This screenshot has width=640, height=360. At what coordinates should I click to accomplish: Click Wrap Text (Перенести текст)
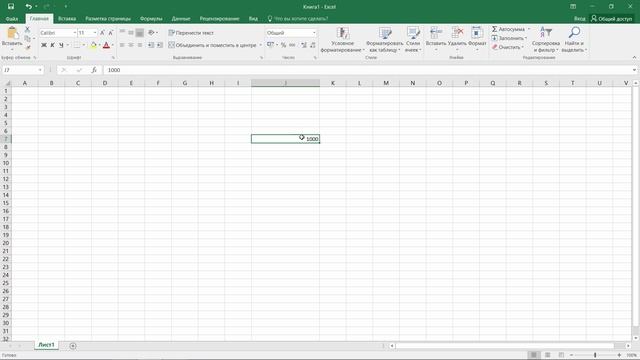tap(191, 33)
